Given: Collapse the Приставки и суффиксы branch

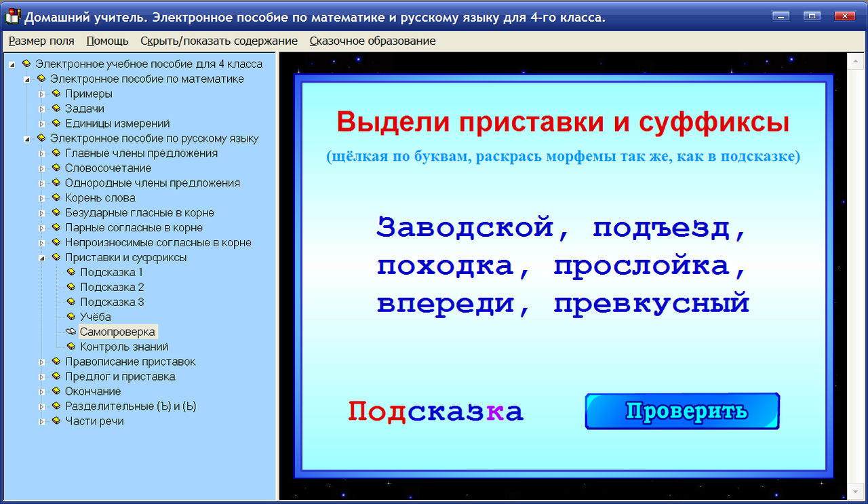Looking at the screenshot, I should [x=42, y=257].
